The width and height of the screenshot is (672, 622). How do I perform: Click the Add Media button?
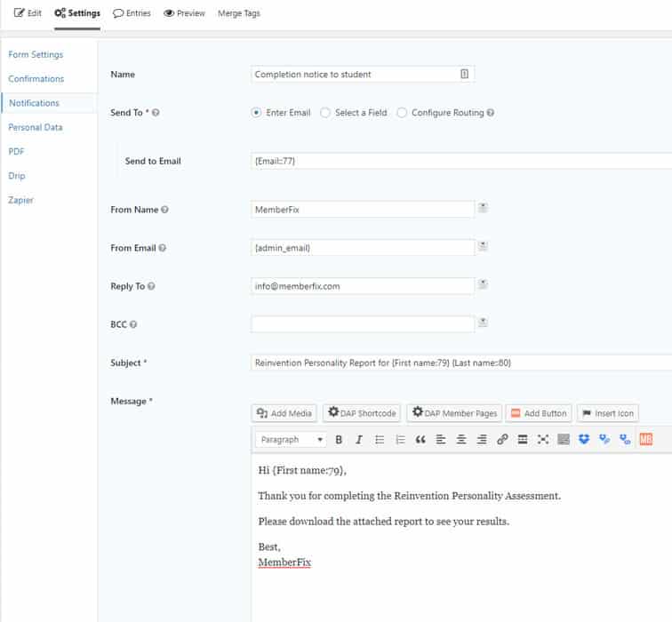284,413
